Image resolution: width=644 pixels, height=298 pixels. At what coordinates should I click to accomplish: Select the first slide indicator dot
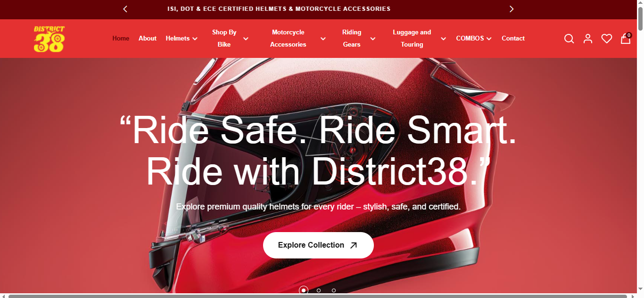[x=304, y=290]
